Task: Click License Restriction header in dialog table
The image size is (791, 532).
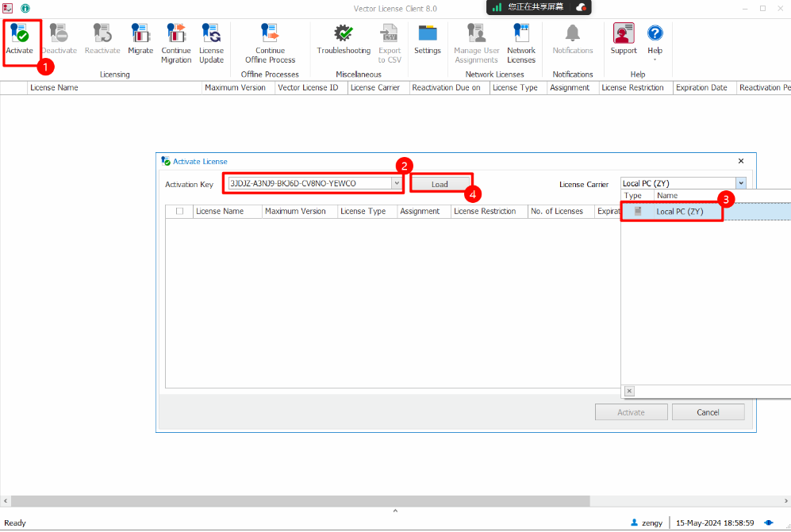Action: pyautogui.click(x=489, y=211)
